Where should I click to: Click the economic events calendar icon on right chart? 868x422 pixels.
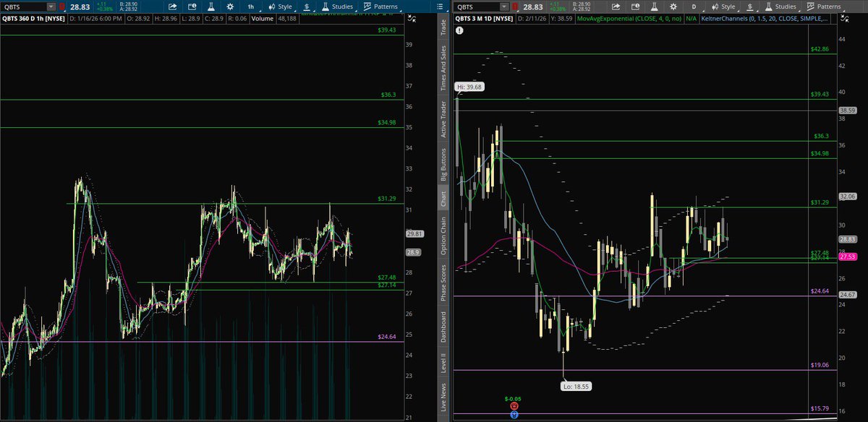pyautogui.click(x=634, y=7)
